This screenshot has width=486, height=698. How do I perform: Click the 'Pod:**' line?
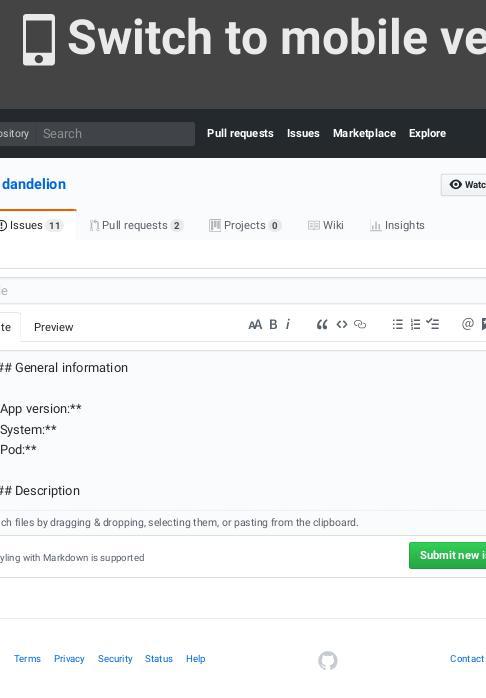tap(18, 450)
